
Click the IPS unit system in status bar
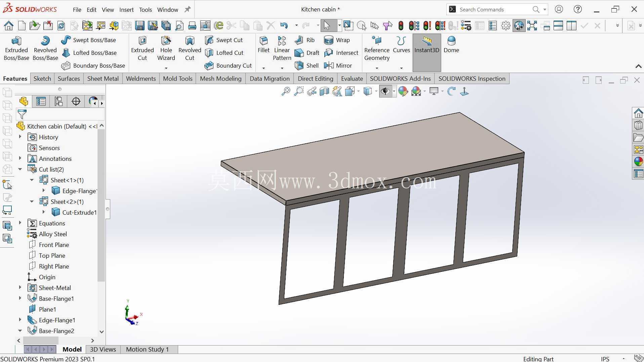[605, 359]
